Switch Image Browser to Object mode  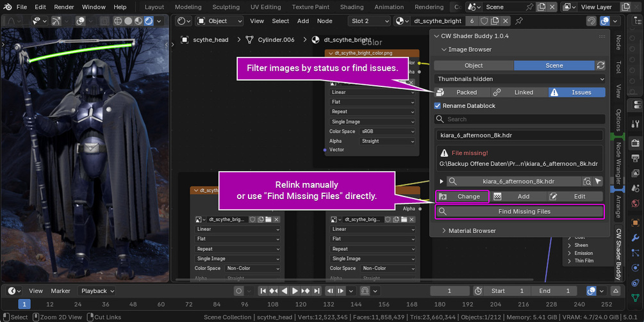point(474,66)
